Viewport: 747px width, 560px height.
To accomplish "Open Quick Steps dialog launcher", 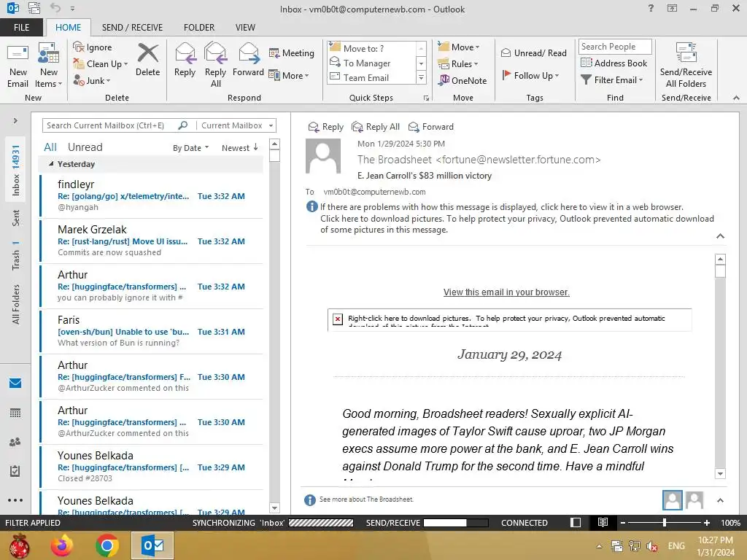I will (426, 98).
